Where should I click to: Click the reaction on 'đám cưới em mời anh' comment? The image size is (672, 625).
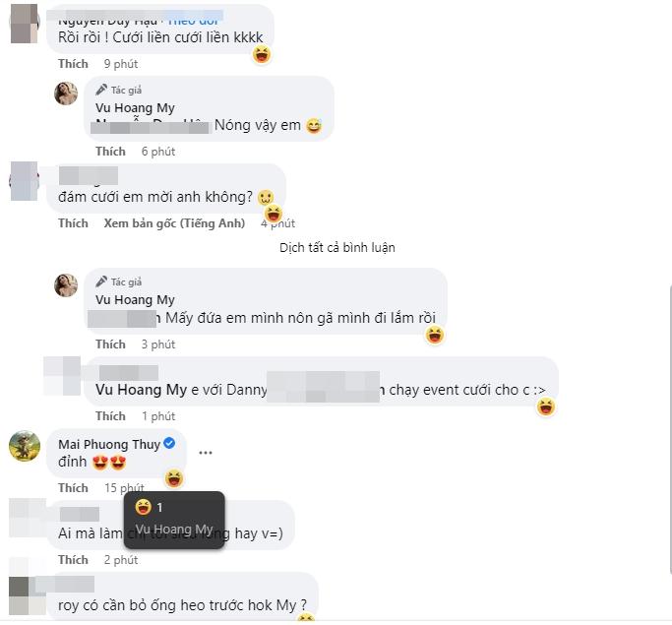click(x=273, y=213)
